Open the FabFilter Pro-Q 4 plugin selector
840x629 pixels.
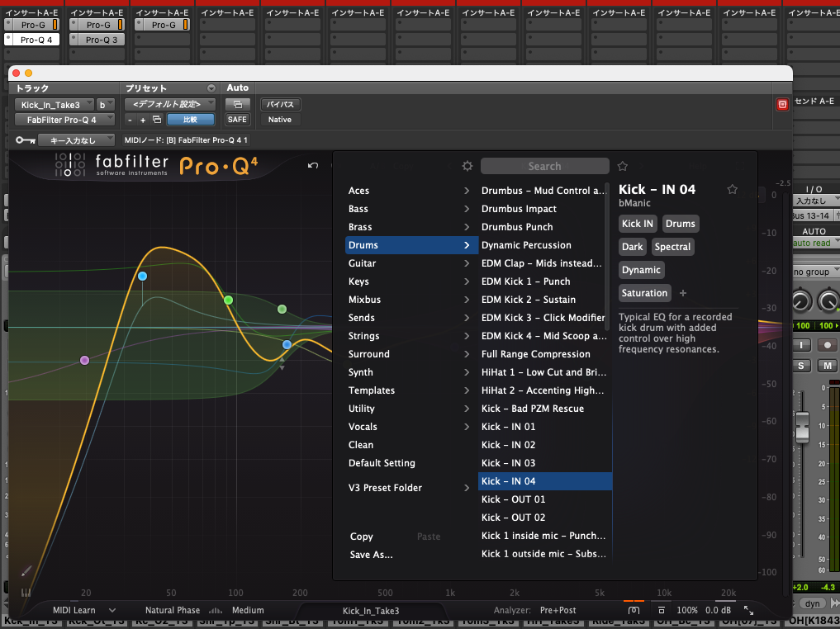[64, 120]
